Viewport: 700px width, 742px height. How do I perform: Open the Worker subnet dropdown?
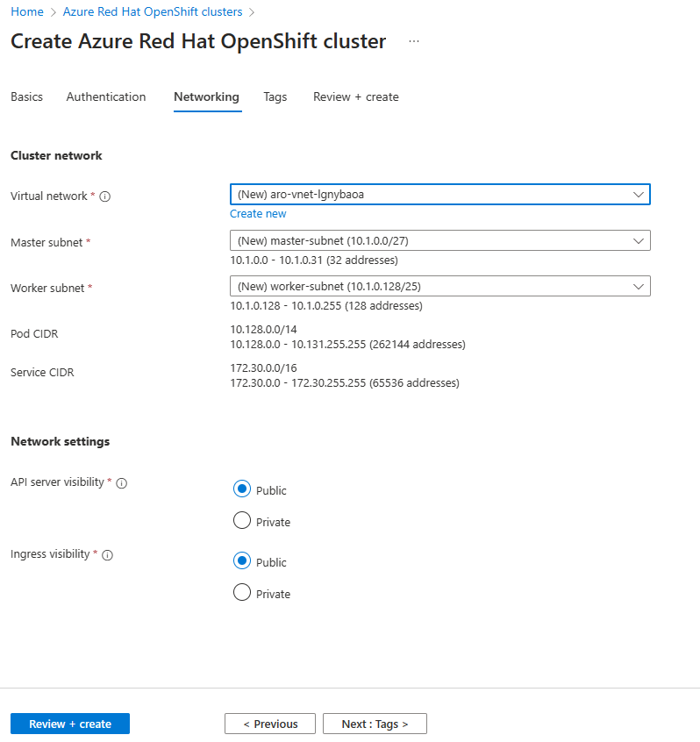[439, 286]
